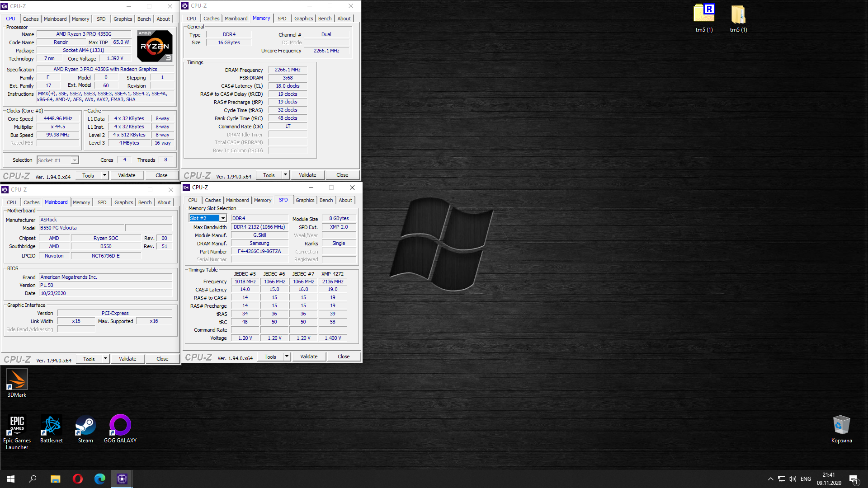Viewport: 868px width, 488px height.
Task: Open Bench tab in CPU window
Action: pos(144,19)
